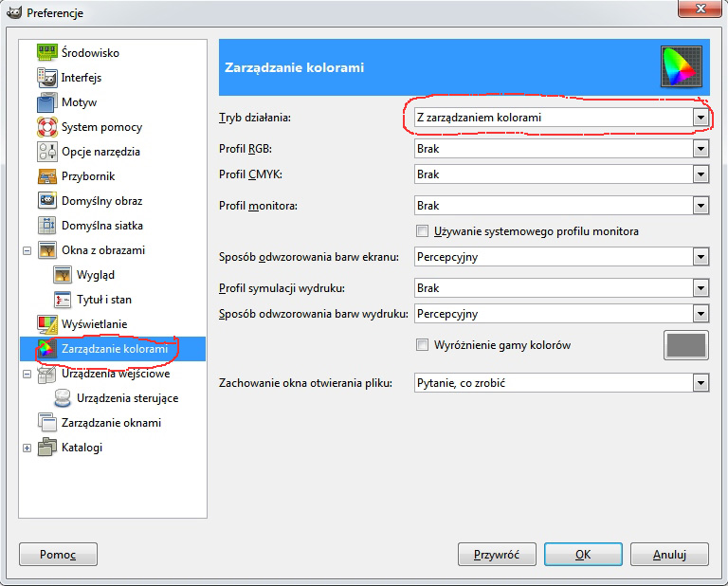
Task: Click the Interfejs category icon
Action: point(47,78)
